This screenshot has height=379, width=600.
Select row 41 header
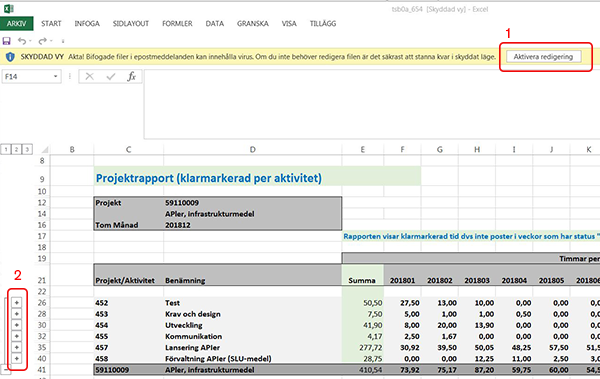click(x=42, y=370)
